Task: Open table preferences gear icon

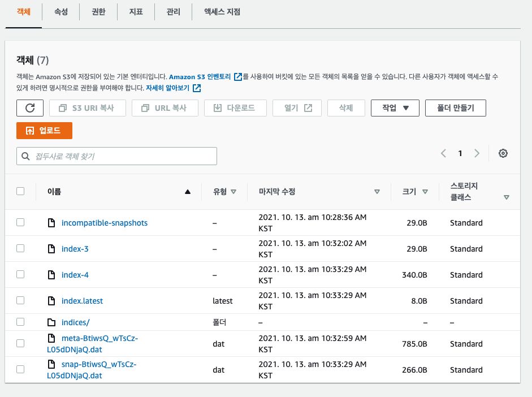Action: tap(503, 153)
